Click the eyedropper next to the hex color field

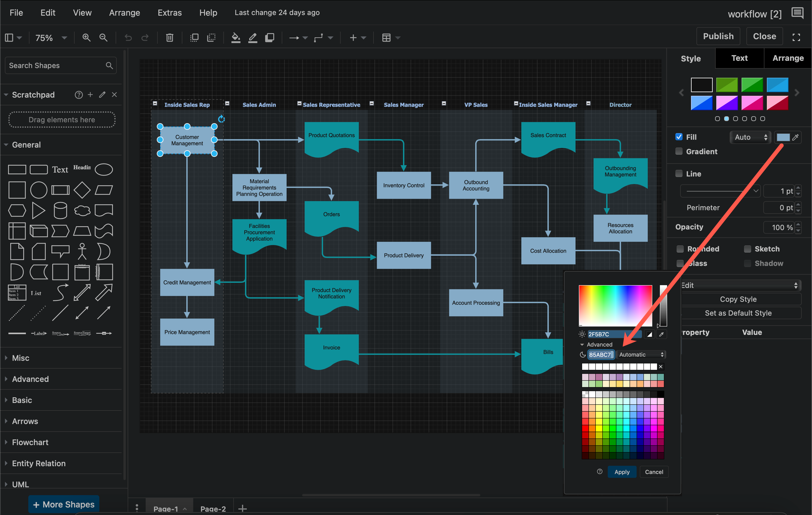[661, 334]
